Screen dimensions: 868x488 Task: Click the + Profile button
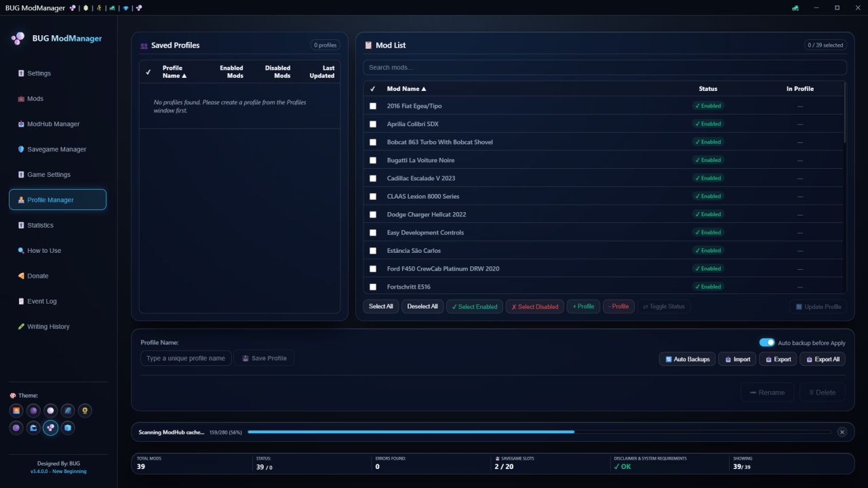pos(583,306)
